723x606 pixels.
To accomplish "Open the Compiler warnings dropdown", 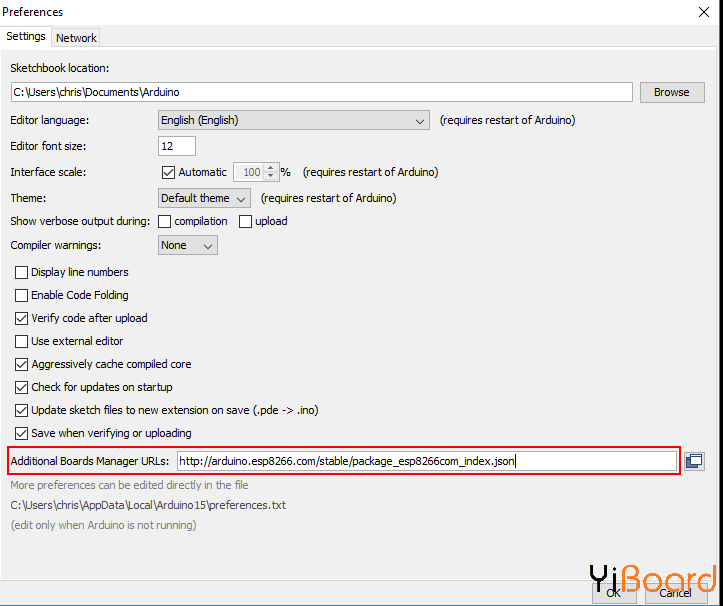I will 188,245.
